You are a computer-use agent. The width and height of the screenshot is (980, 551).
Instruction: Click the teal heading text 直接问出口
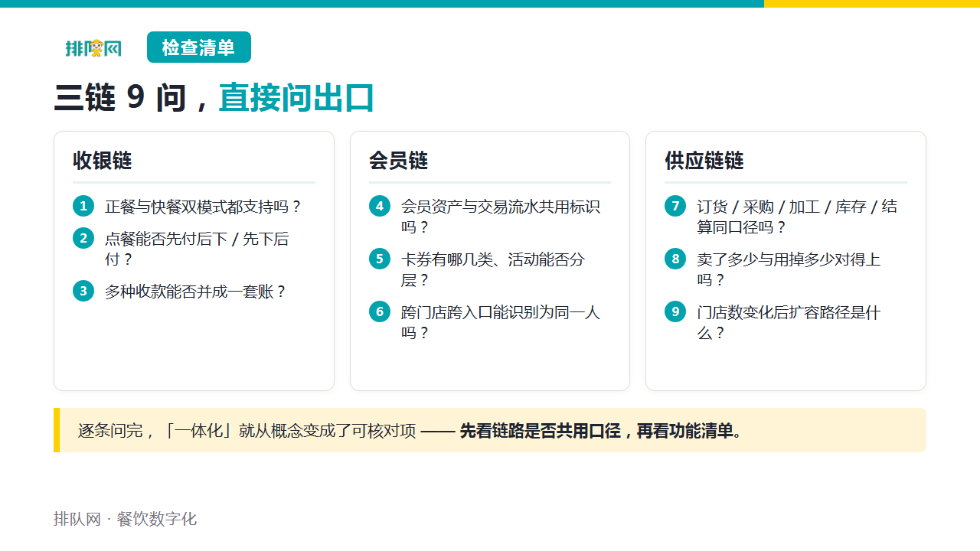pyautogui.click(x=296, y=99)
